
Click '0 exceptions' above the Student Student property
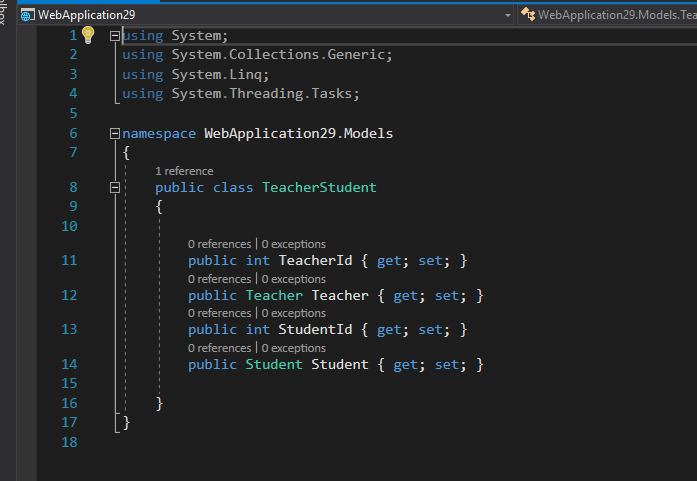tap(293, 348)
